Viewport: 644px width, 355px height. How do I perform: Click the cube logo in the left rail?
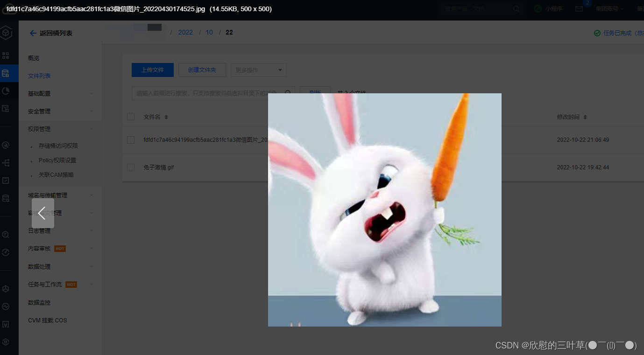pyautogui.click(x=6, y=33)
